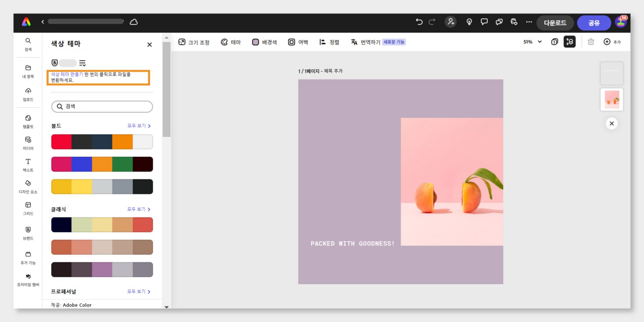
Task: Switch to the page grid view icon
Action: (x=570, y=42)
